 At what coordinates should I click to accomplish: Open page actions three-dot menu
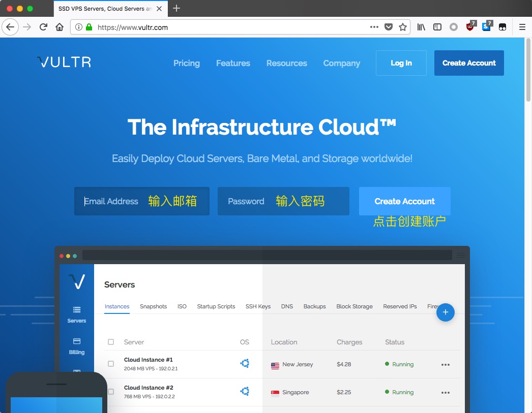pos(374,27)
